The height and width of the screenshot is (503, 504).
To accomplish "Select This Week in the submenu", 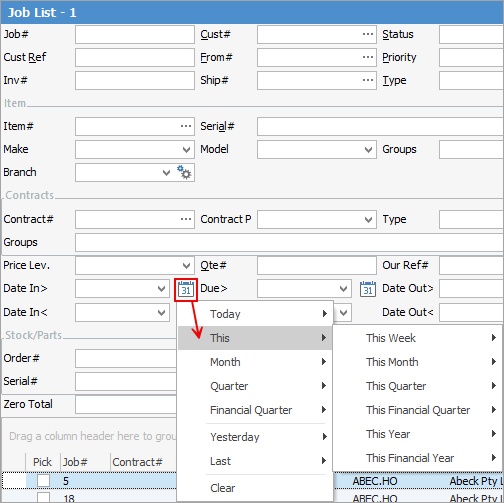I will [418, 338].
